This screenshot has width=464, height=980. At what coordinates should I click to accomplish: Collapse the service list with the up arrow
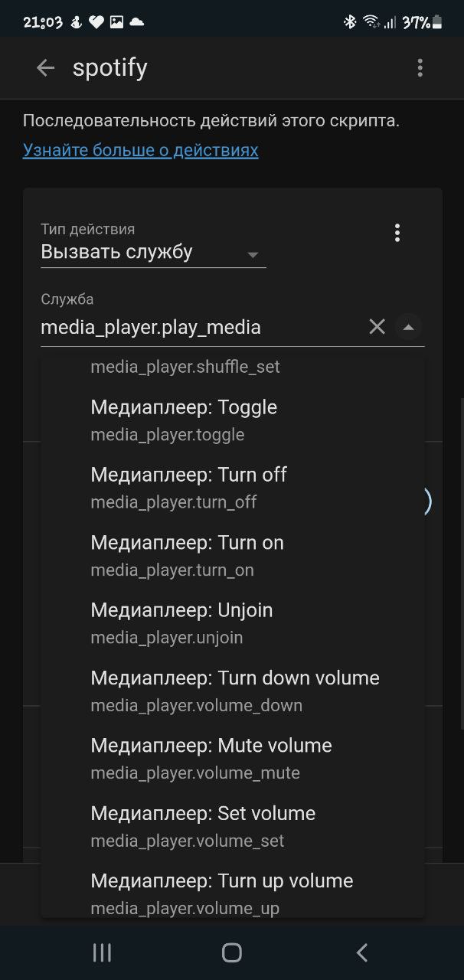point(408,327)
